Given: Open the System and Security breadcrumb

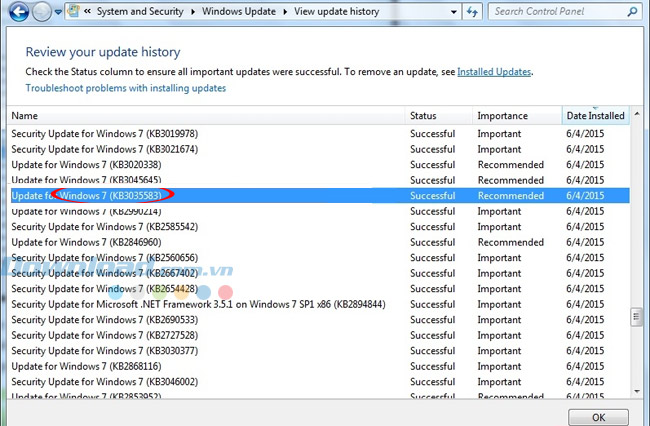Looking at the screenshot, I should tap(140, 12).
